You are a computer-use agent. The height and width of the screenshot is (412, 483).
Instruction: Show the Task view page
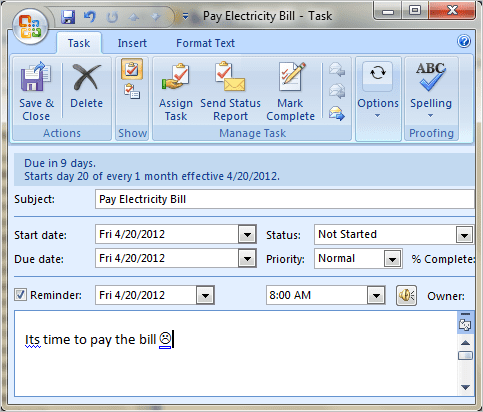point(132,69)
